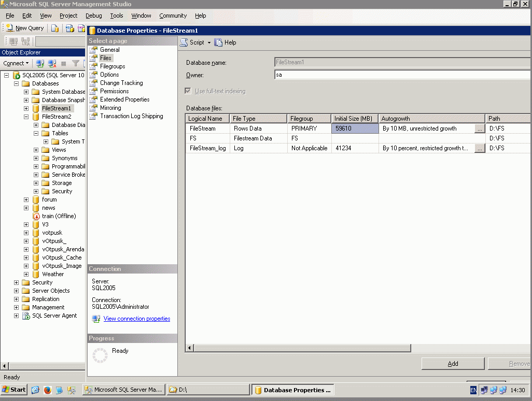The width and height of the screenshot is (532, 401).
Task: Collapse the Databases folder
Action: tap(16, 83)
